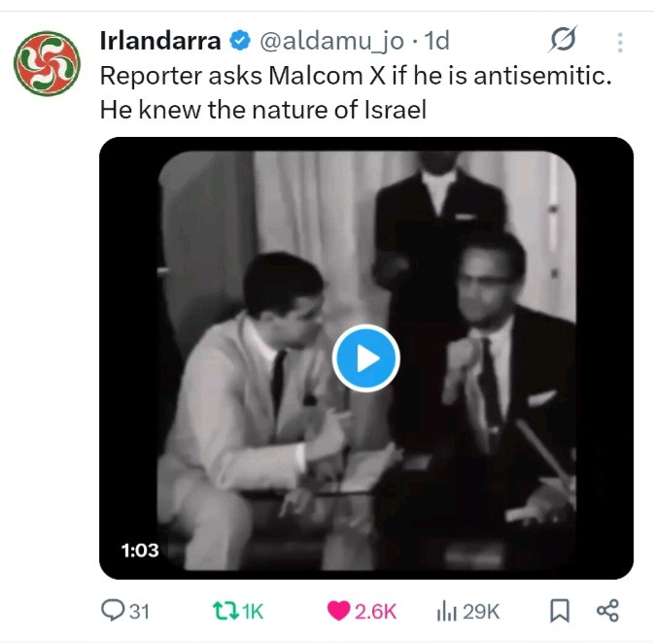654x644 pixels.
Task: Unlike the post via the pink heart icon
Action: 338,611
